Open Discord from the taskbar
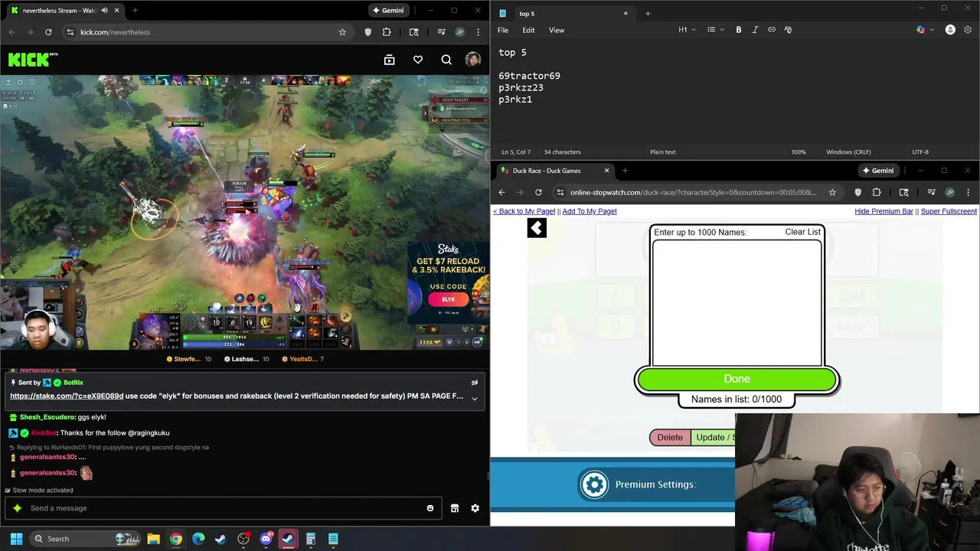Viewport: 980px width, 551px height. tap(266, 539)
